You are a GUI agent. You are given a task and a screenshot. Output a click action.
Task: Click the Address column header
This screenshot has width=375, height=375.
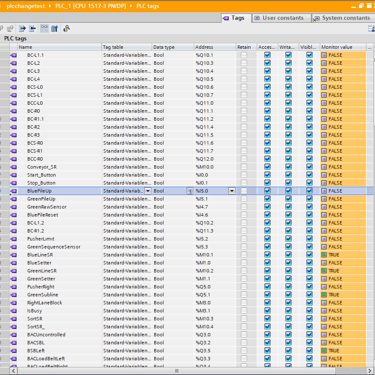tap(215, 47)
